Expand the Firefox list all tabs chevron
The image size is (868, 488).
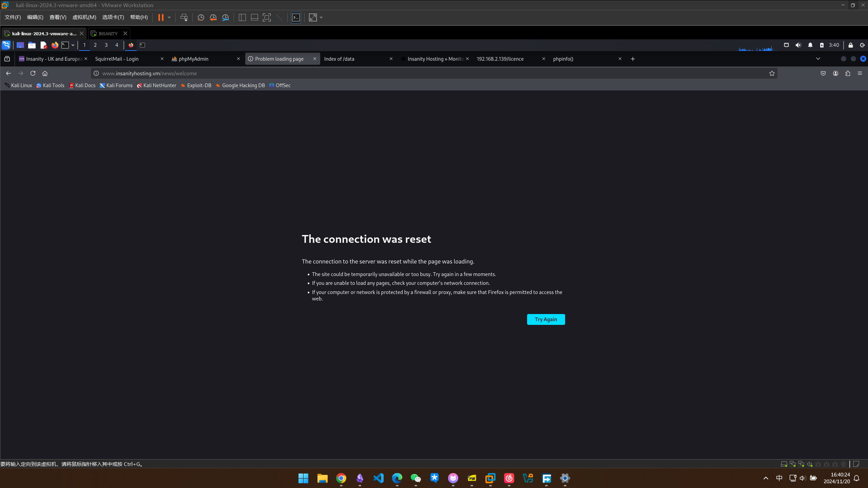[x=818, y=59]
